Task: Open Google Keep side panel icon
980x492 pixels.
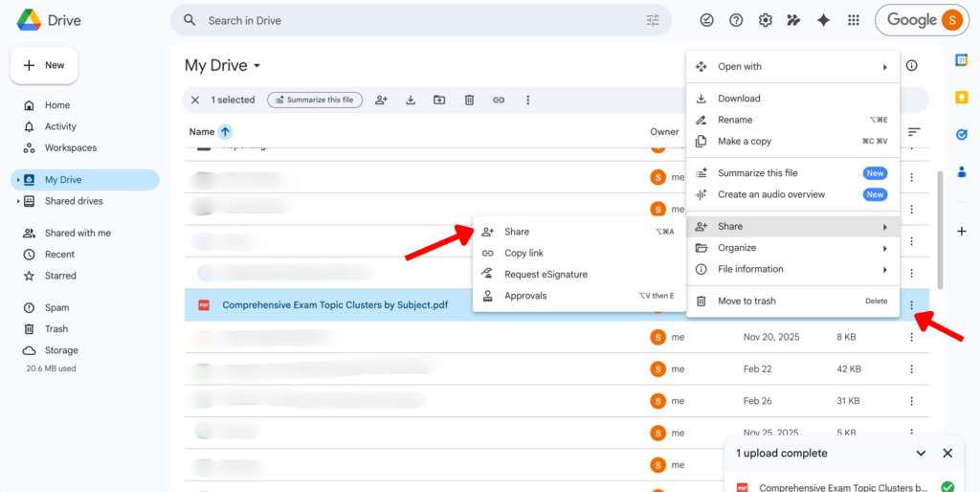Action: (962, 98)
